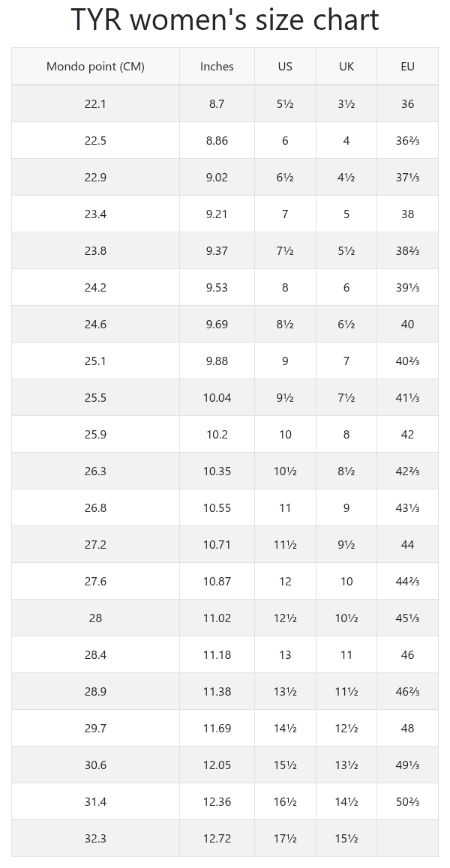Click the 31.4 Mondo point cell
Image resolution: width=450 pixels, height=868 pixels.
coord(95,802)
